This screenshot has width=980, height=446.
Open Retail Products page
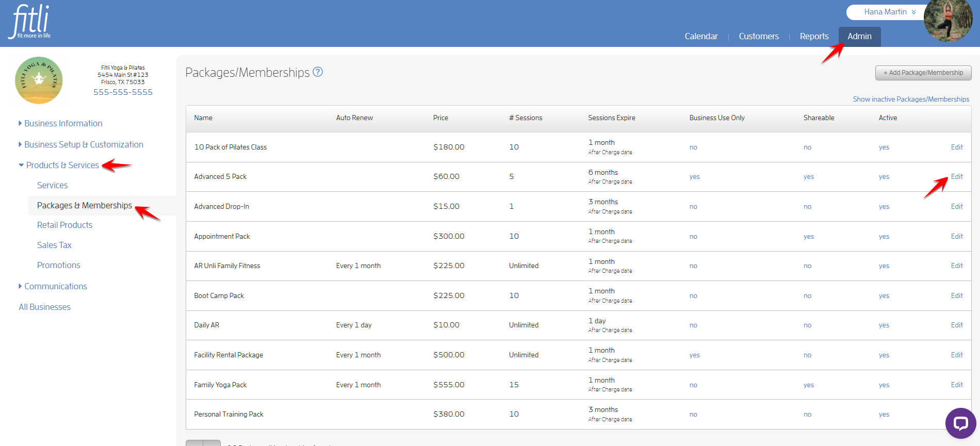[64, 225]
